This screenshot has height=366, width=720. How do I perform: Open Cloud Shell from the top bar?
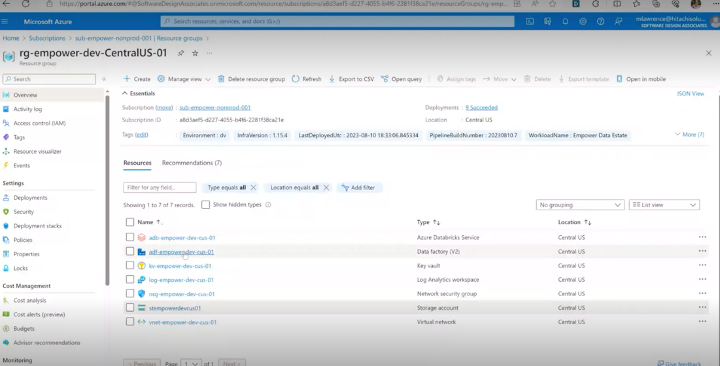click(530, 22)
